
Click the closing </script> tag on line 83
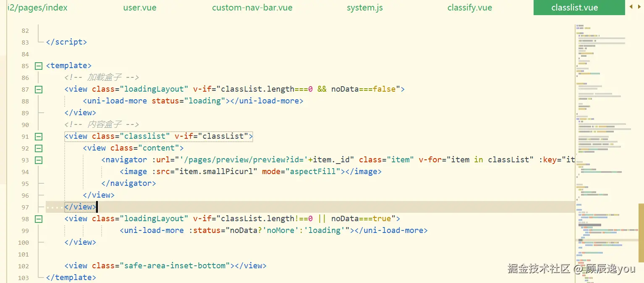(x=66, y=42)
